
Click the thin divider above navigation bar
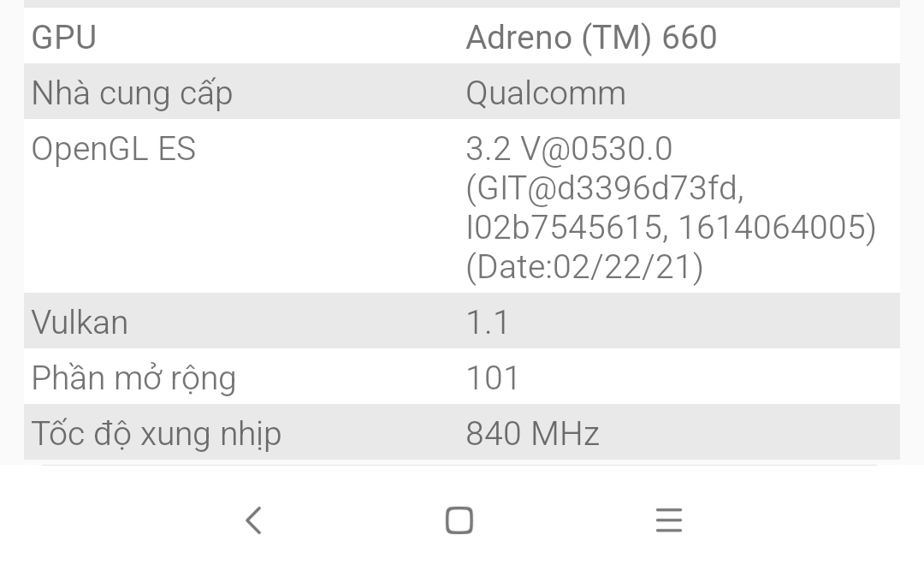point(459,465)
